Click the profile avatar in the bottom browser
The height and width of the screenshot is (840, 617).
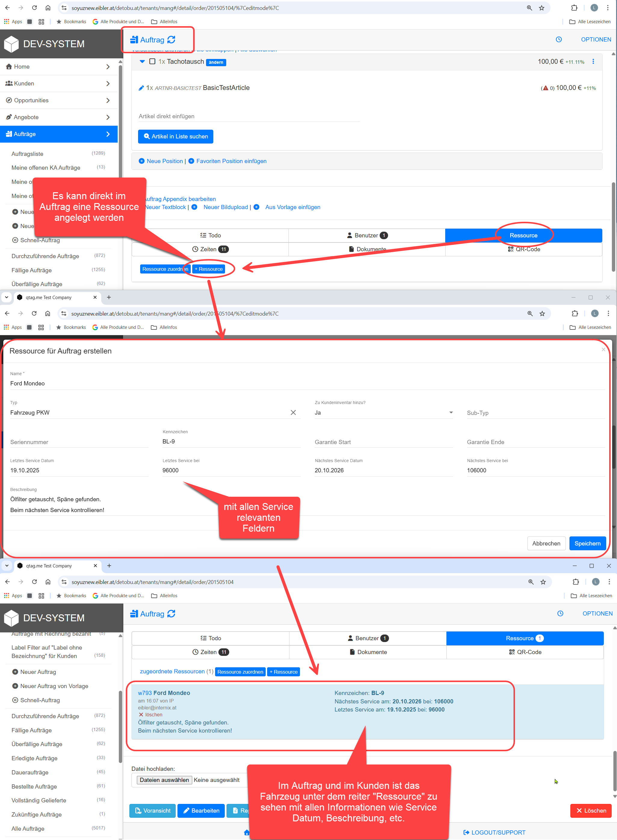pyautogui.click(x=596, y=582)
